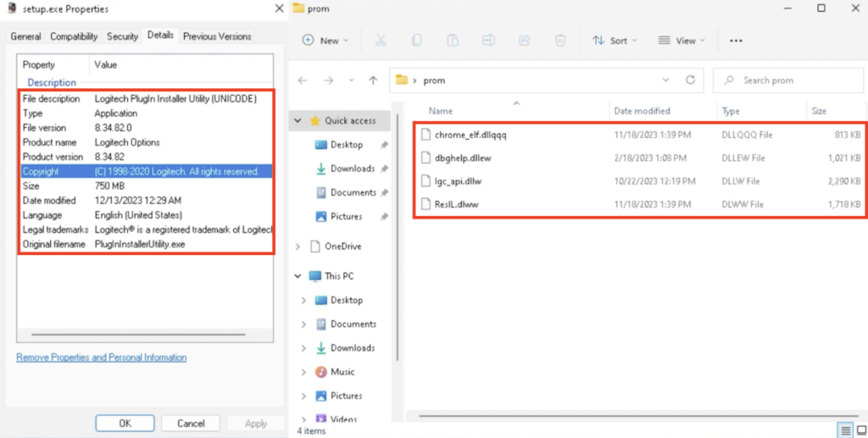
Task: Collapse the This PC tree node
Action: 298,276
